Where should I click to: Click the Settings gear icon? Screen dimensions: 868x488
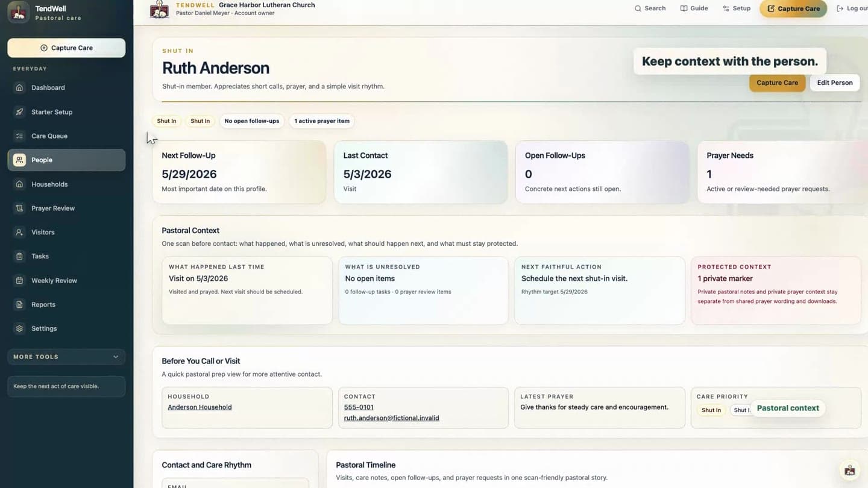coord(19,329)
